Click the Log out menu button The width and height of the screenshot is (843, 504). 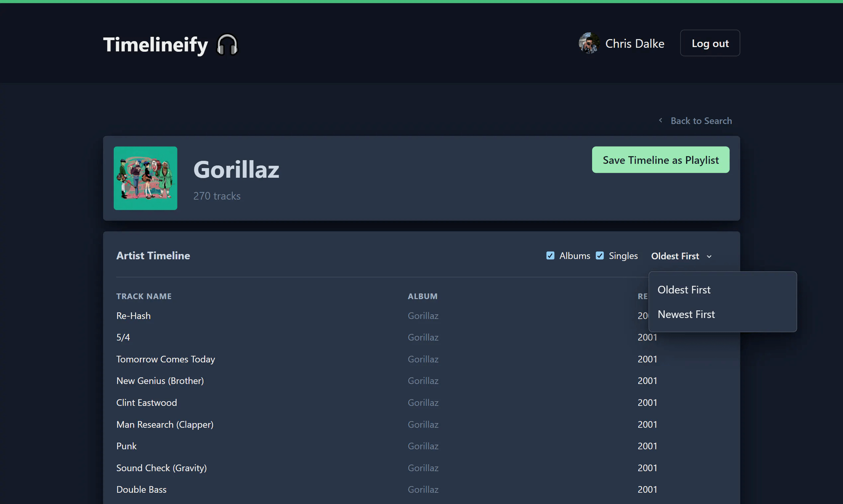[x=710, y=42]
